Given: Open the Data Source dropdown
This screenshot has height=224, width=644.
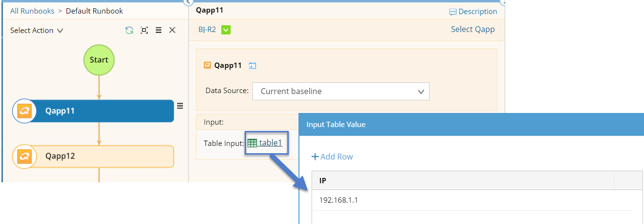Looking at the screenshot, I should point(341,91).
